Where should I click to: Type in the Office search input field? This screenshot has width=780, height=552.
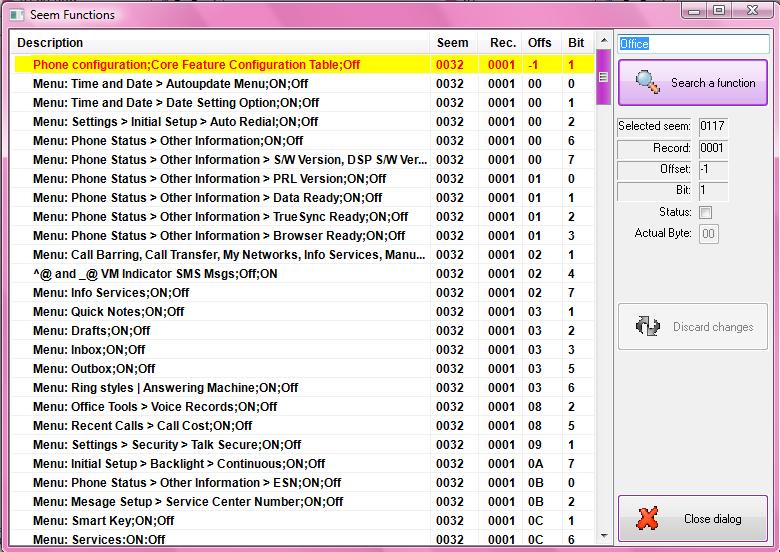click(x=692, y=44)
